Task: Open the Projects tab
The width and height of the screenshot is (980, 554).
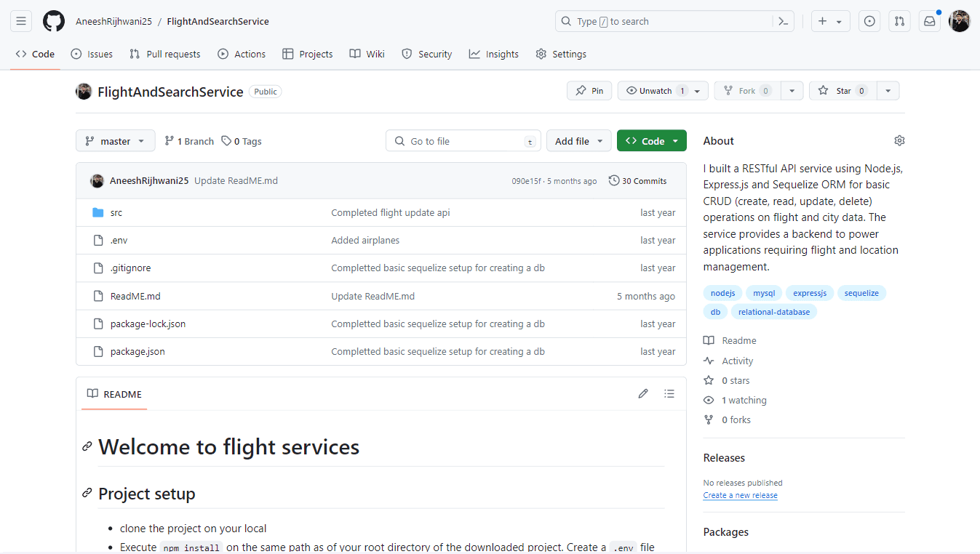Action: (x=307, y=54)
